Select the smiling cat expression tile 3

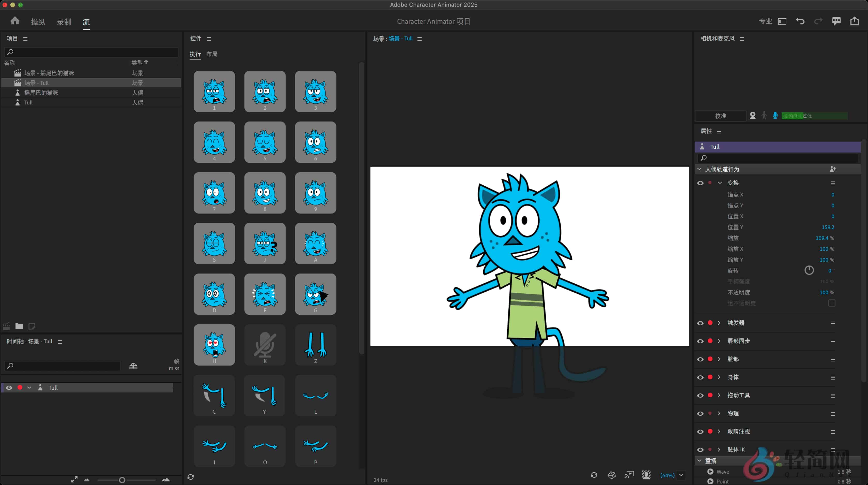[x=315, y=92]
